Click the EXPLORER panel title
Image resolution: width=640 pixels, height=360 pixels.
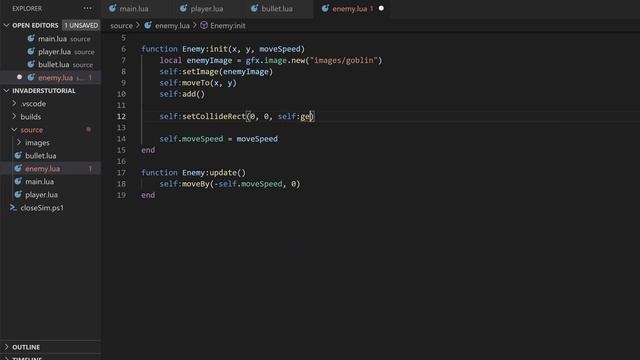27,9
